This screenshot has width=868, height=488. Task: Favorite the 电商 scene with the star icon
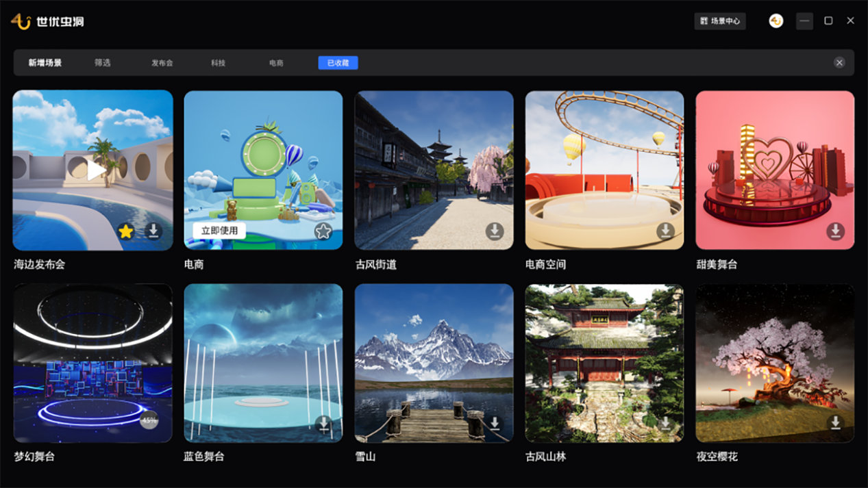pyautogui.click(x=323, y=231)
